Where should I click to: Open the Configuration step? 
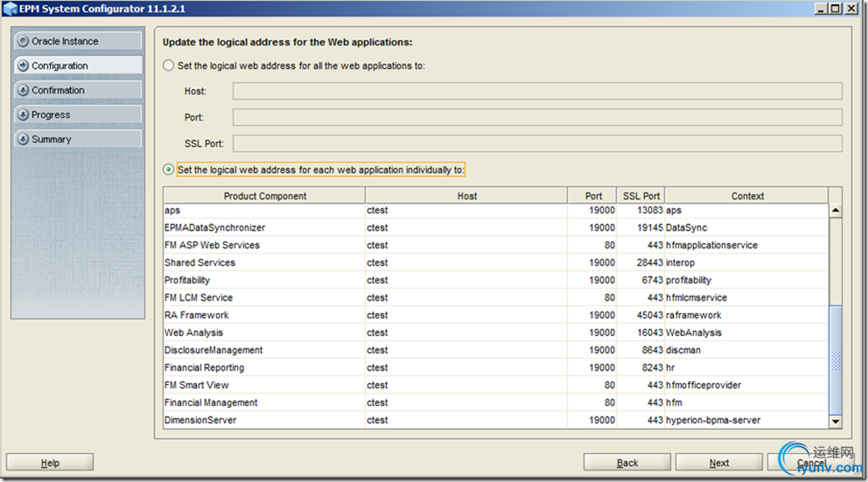[x=78, y=66]
